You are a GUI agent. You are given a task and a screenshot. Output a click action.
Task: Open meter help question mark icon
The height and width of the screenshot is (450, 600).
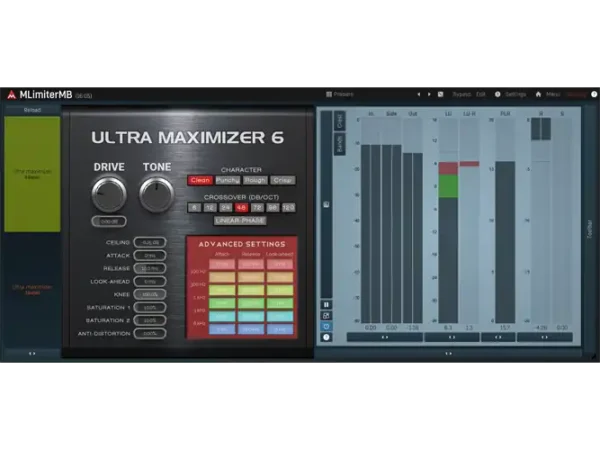[x=326, y=338]
